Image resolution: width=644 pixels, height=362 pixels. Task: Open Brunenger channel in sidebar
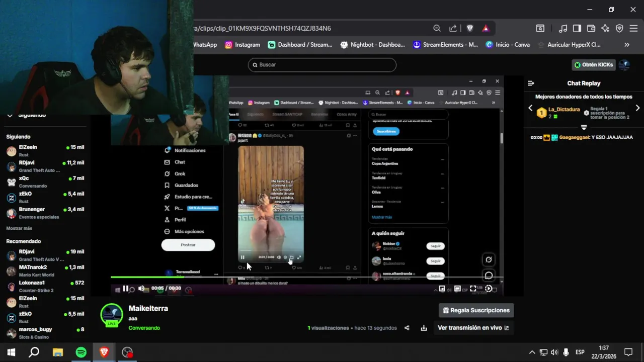point(45,213)
